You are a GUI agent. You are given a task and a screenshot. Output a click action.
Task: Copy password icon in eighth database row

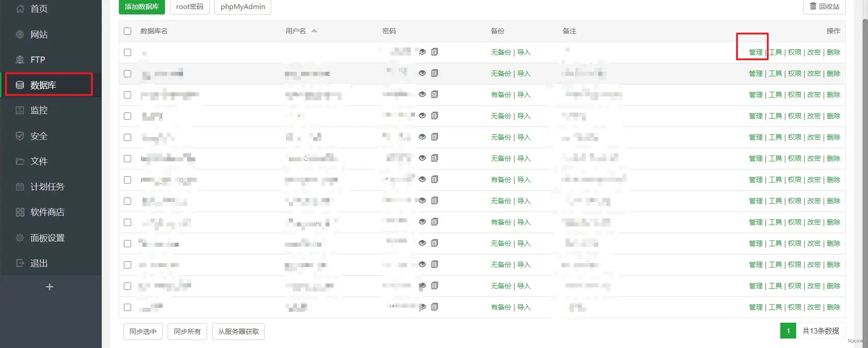(434, 201)
